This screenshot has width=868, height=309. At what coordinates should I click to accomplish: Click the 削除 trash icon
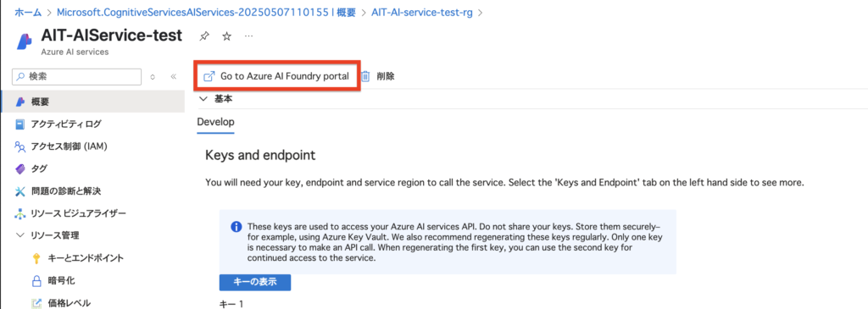pos(365,76)
